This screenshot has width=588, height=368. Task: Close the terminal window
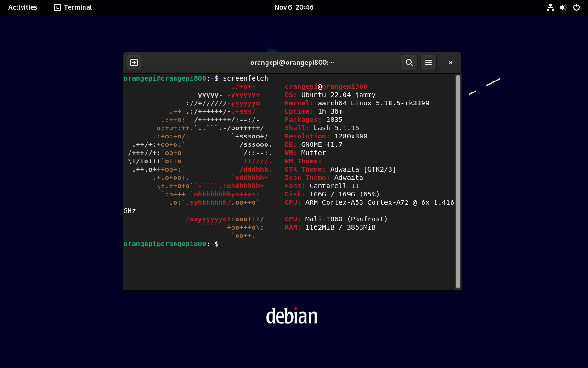[451, 63]
